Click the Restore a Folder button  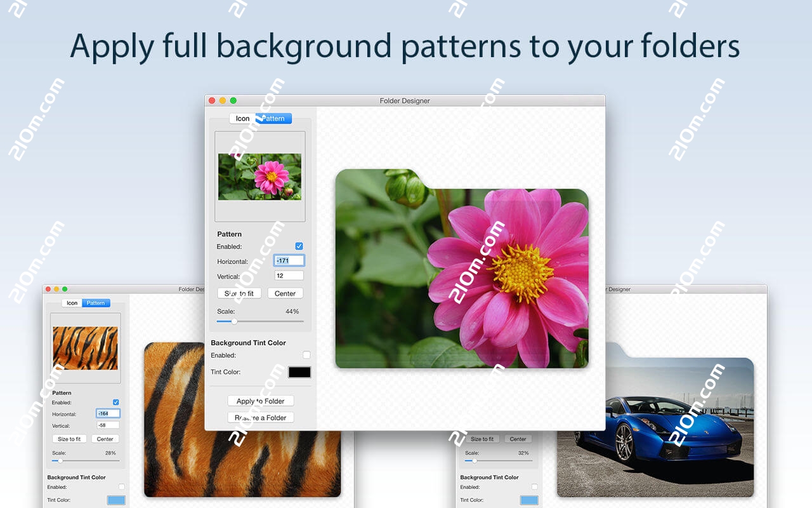point(260,417)
